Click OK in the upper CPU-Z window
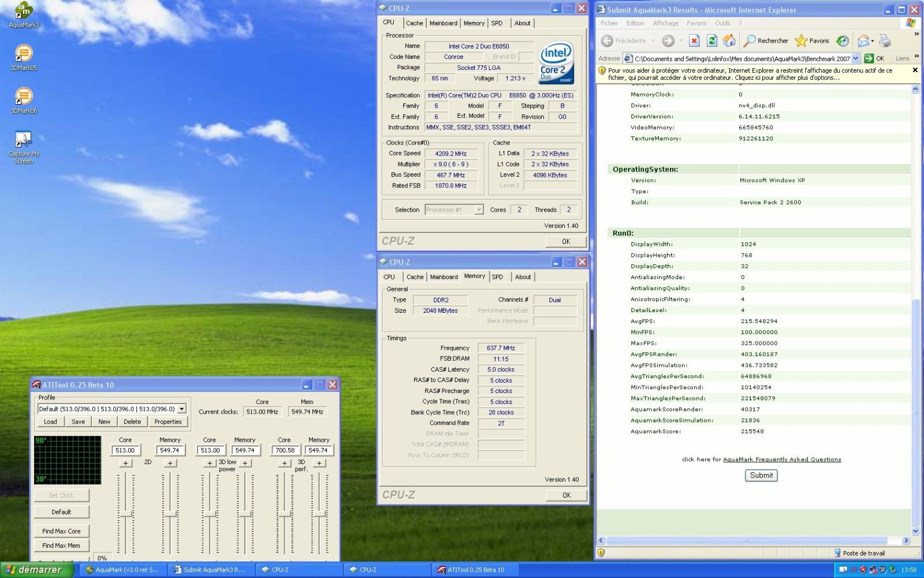Viewport: 924px width, 578px height. pyautogui.click(x=566, y=242)
